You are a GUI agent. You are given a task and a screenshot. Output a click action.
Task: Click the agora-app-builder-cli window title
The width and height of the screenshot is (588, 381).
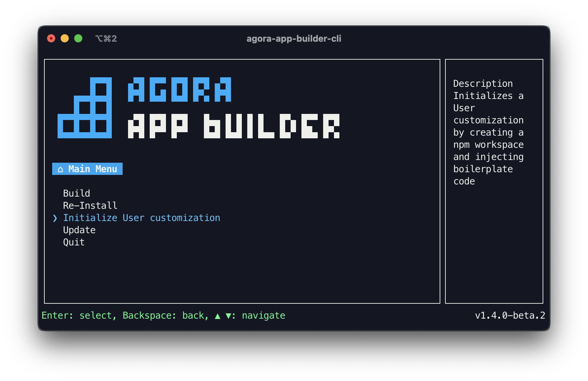click(x=294, y=39)
